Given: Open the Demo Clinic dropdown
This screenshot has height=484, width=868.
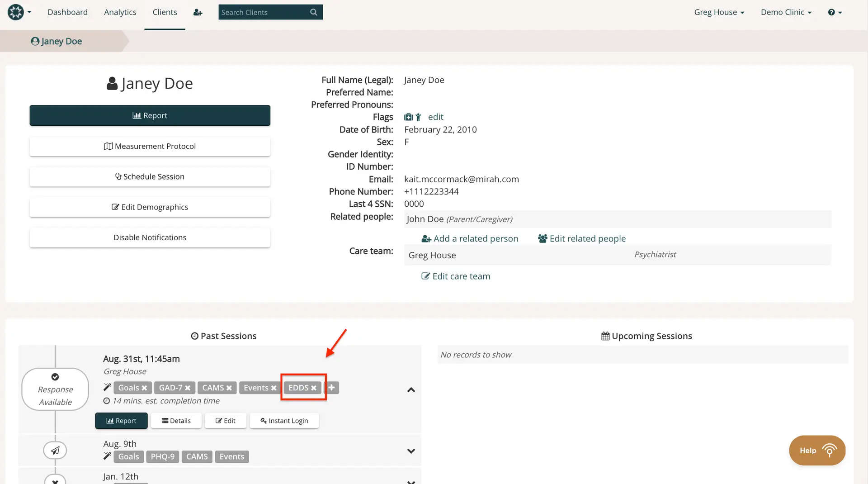Looking at the screenshot, I should (x=786, y=12).
